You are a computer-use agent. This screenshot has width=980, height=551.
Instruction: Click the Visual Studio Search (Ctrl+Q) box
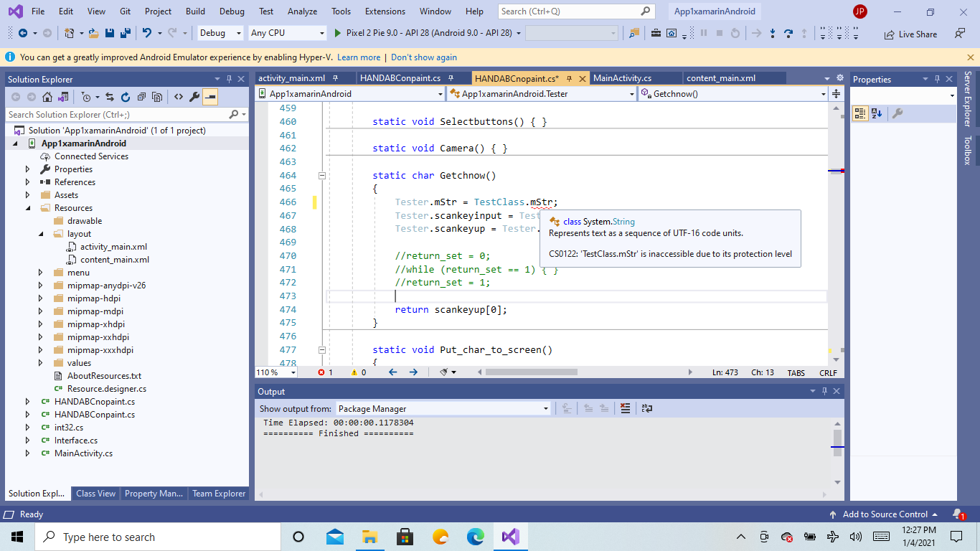578,11
